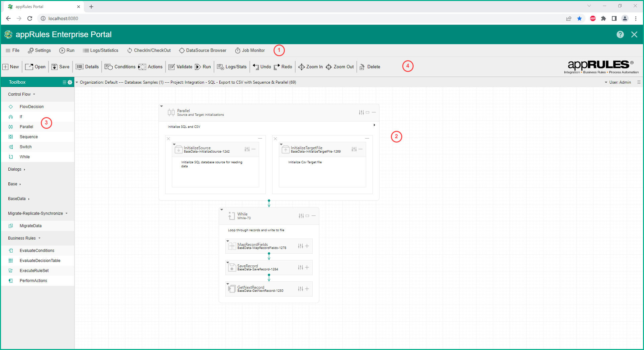The image size is (644, 350).
Task: Open the help question mark icon
Action: [620, 34]
